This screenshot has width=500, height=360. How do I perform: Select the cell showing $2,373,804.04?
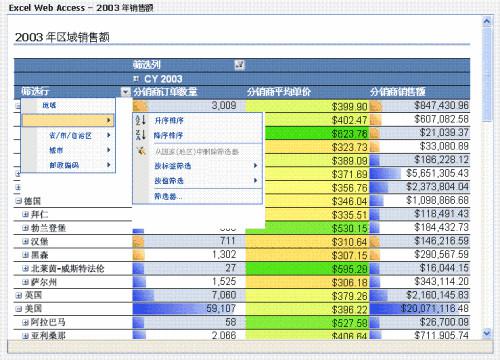(x=419, y=187)
